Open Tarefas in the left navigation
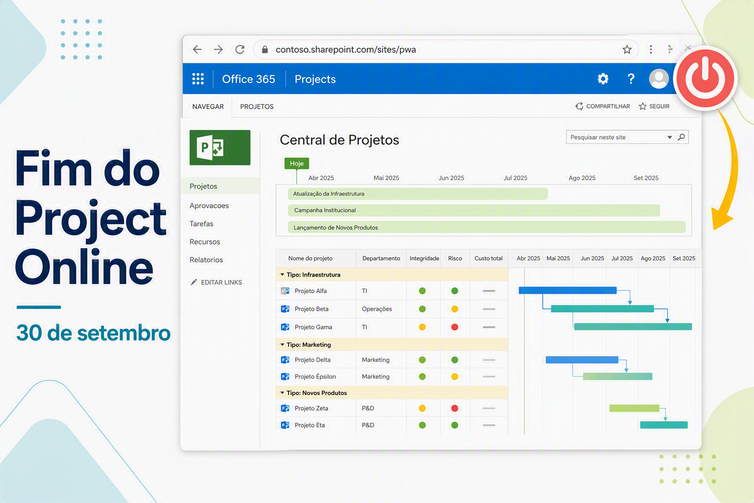Viewport: 754px width, 503px height. (201, 224)
